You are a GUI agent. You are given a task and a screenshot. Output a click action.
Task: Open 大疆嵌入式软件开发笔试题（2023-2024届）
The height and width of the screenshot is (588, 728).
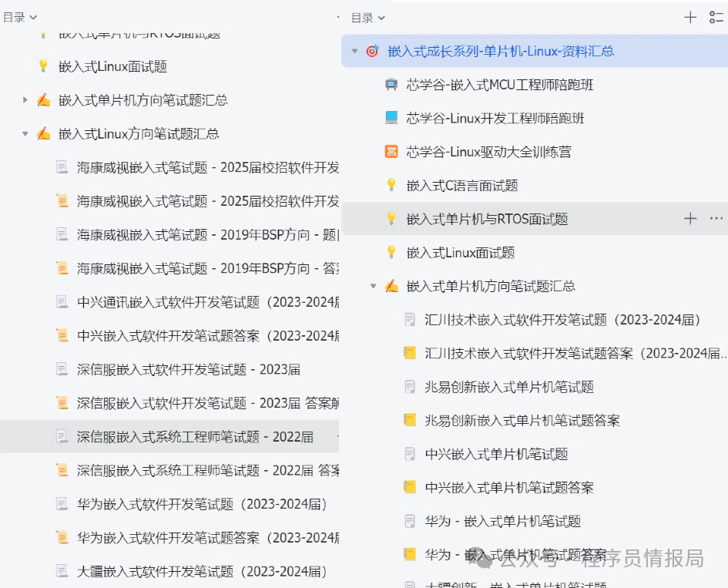202,571
